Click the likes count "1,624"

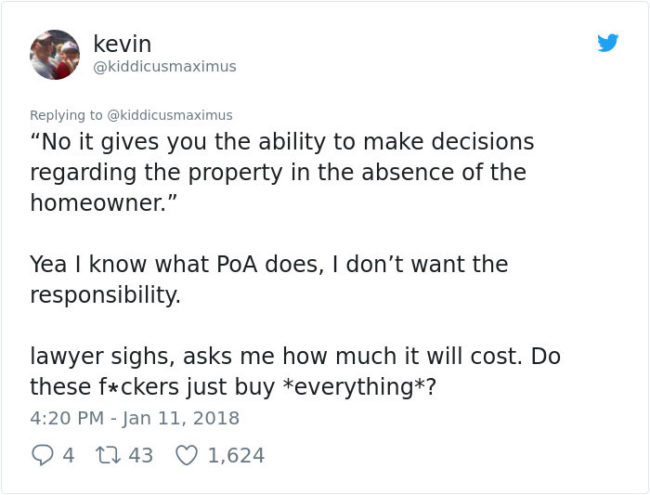tap(236, 455)
